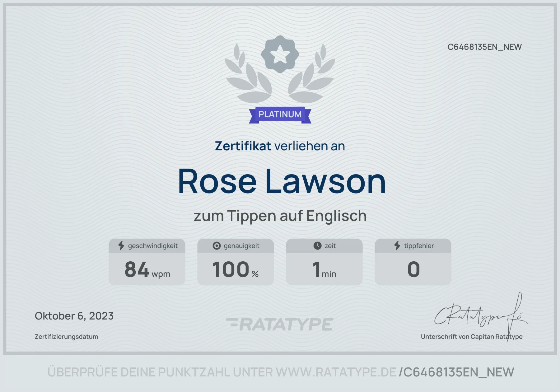Click the 1 min time value
Screen dimensions: 560x392
[324, 269]
